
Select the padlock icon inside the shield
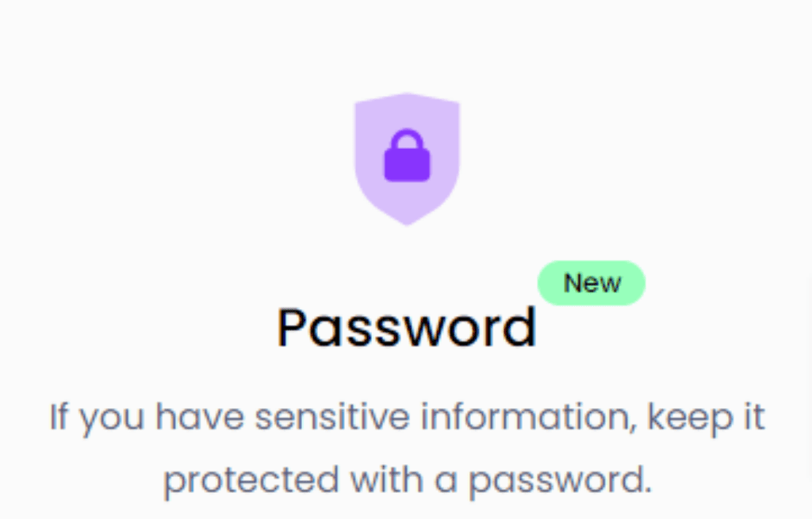tap(407, 156)
